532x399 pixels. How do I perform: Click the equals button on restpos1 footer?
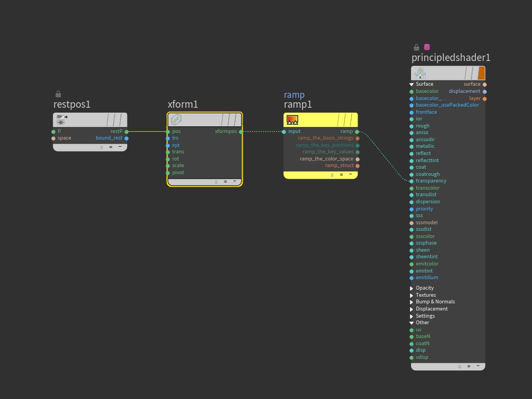[x=111, y=147]
